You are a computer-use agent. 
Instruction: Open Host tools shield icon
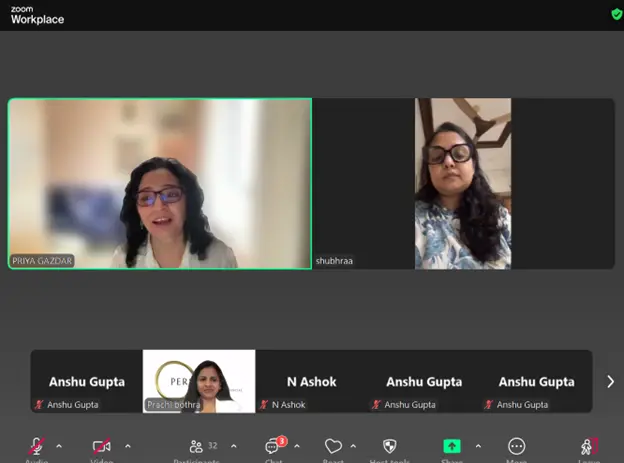(x=390, y=446)
